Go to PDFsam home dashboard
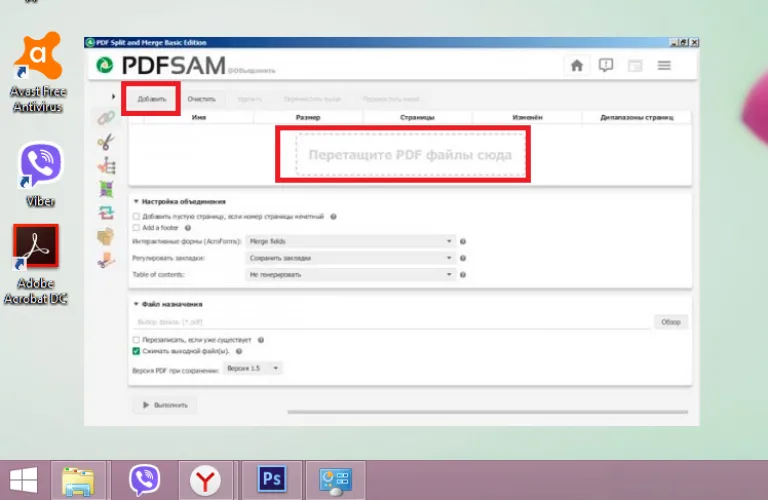 point(577,65)
